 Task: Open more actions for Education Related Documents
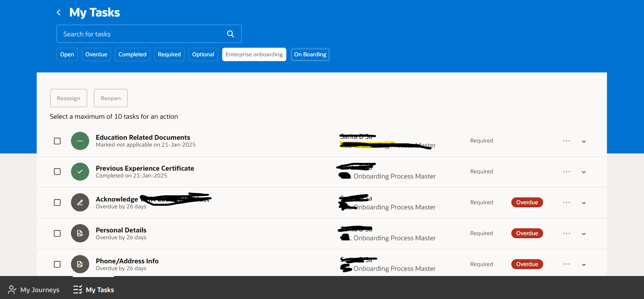pyautogui.click(x=567, y=141)
